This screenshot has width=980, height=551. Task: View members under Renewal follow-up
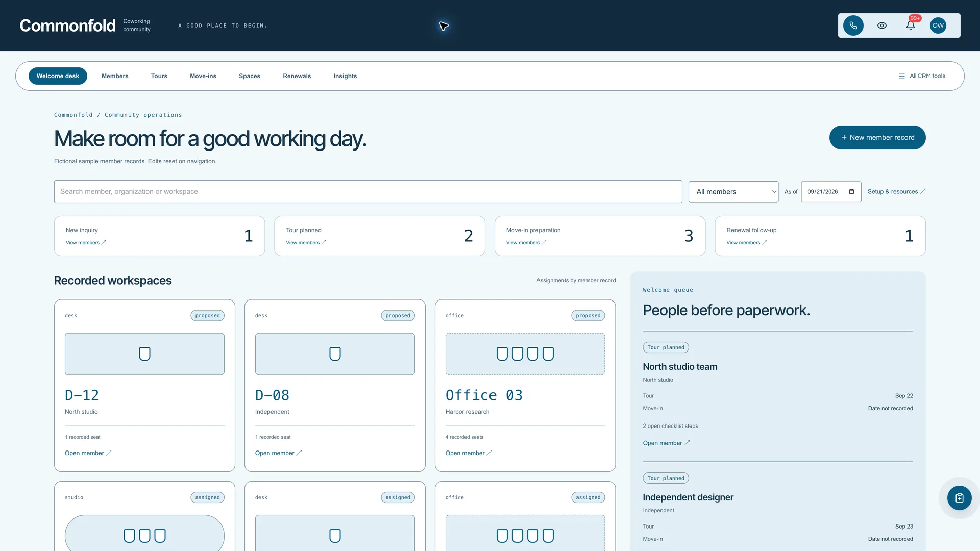[x=746, y=243]
